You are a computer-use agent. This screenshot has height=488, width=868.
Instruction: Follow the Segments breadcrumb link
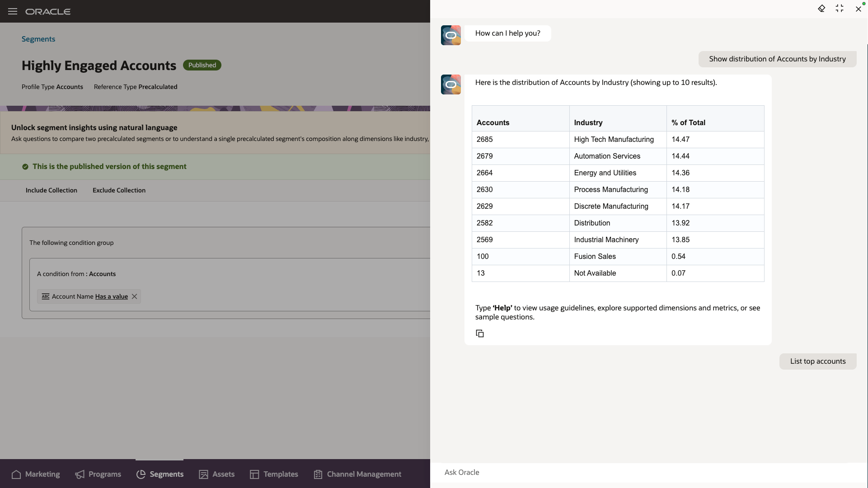(38, 39)
